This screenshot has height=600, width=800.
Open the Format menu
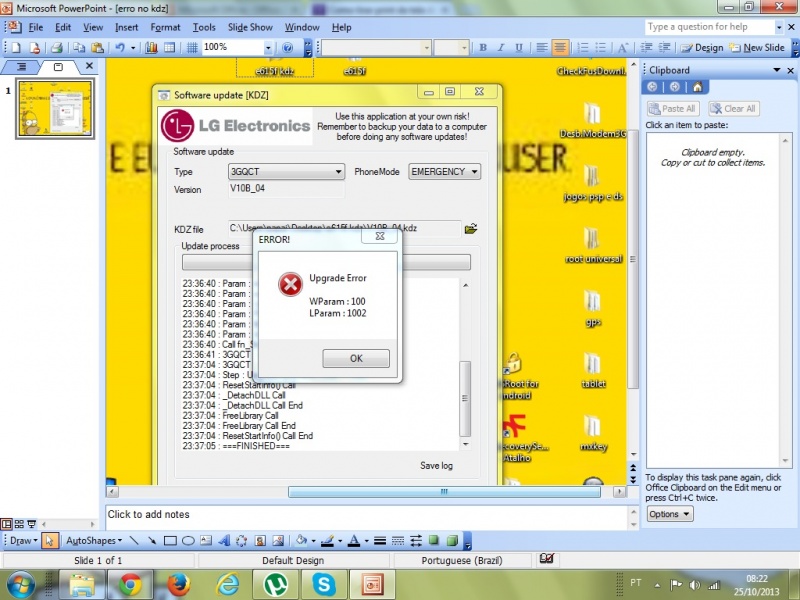click(x=165, y=28)
